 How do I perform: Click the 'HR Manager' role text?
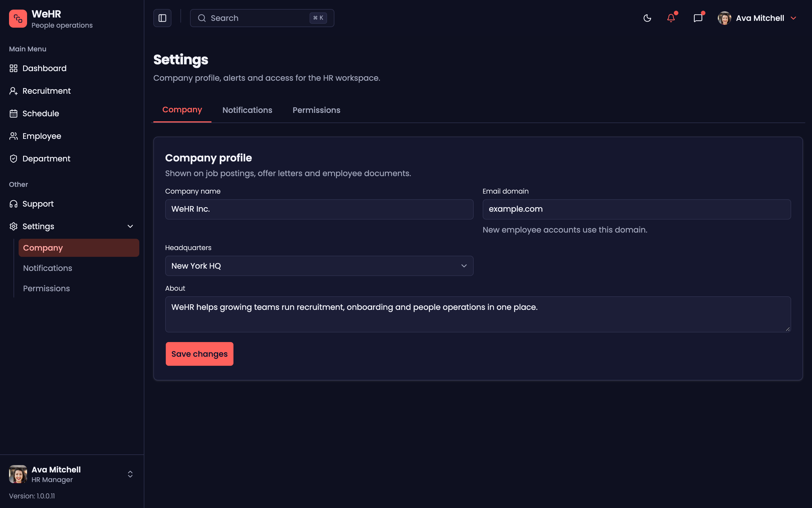pyautogui.click(x=52, y=480)
